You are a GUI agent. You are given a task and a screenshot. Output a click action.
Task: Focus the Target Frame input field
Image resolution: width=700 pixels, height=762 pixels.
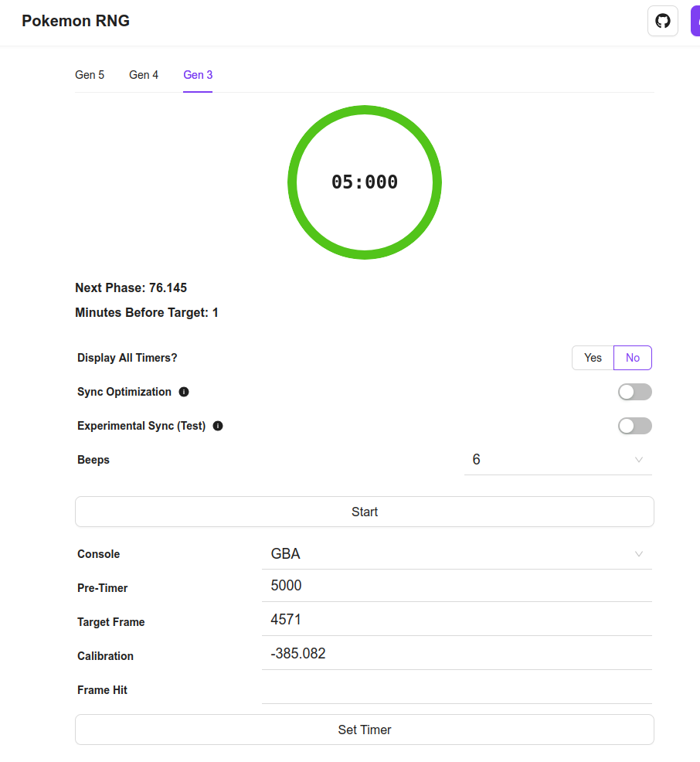[457, 620]
